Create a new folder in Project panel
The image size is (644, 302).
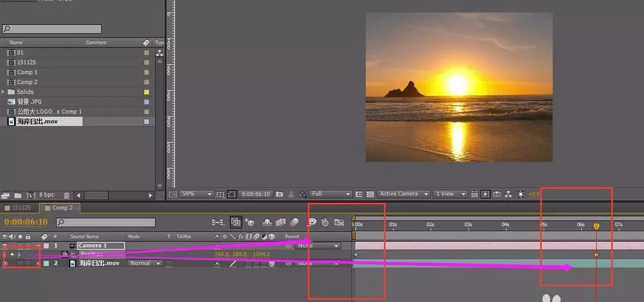[x=18, y=196]
